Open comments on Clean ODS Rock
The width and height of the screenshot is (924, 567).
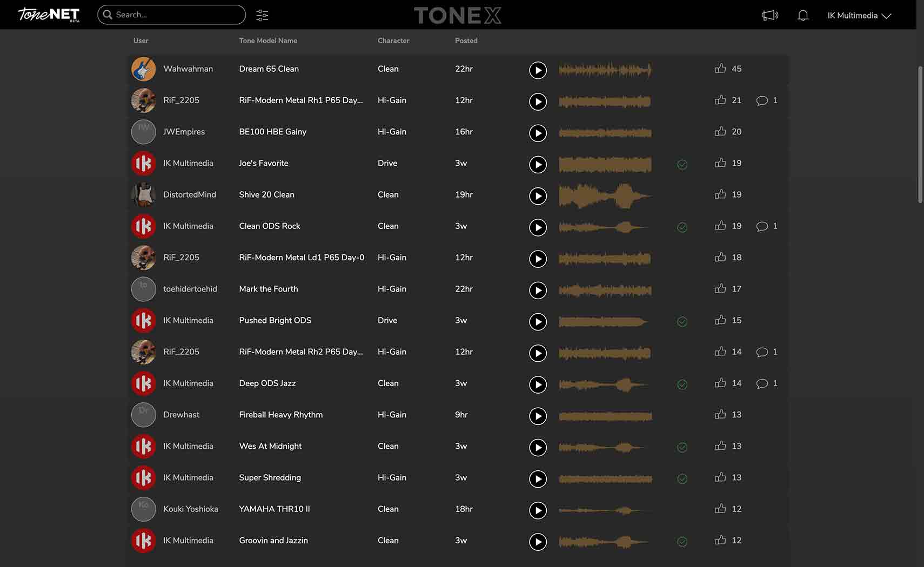(x=762, y=226)
